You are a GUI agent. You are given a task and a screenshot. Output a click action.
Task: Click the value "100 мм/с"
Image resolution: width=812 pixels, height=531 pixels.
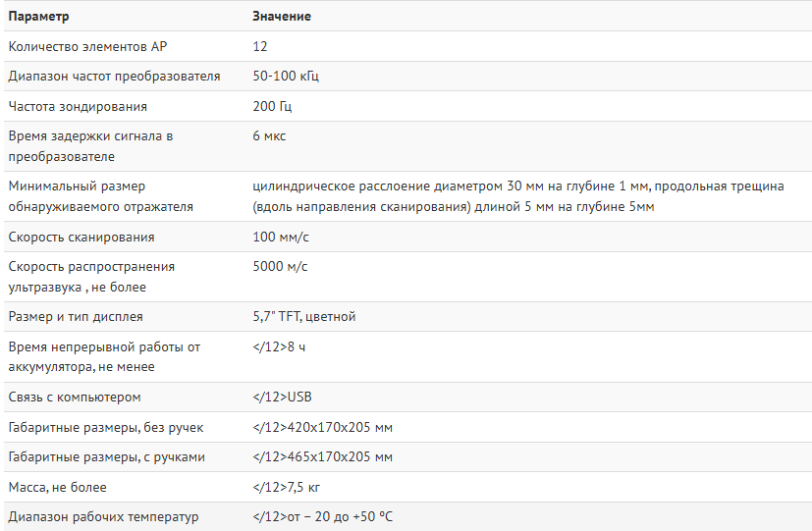point(280,238)
